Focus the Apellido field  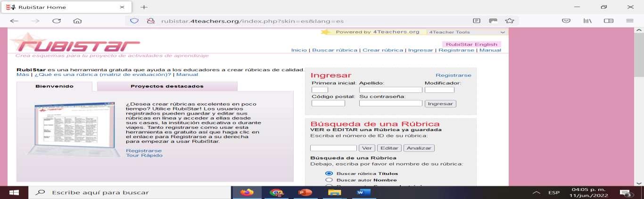coord(391,90)
